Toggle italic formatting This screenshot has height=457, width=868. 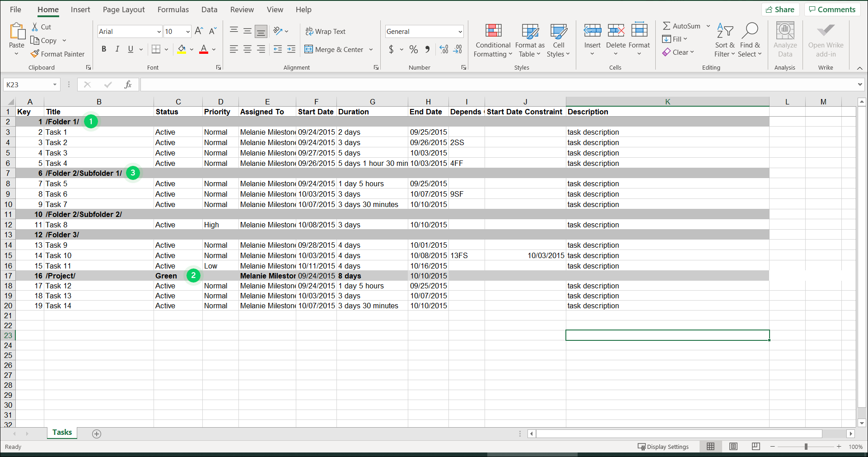[x=117, y=49]
